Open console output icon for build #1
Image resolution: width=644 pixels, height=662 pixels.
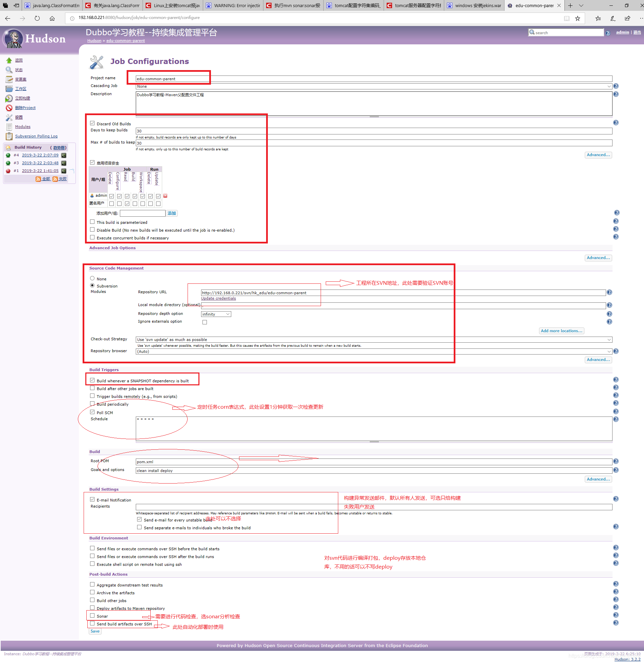(64, 171)
